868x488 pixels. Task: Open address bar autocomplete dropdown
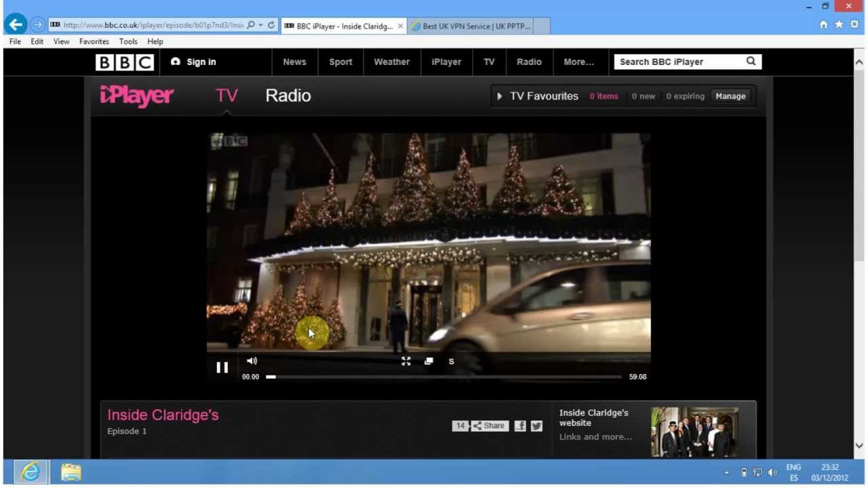260,25
